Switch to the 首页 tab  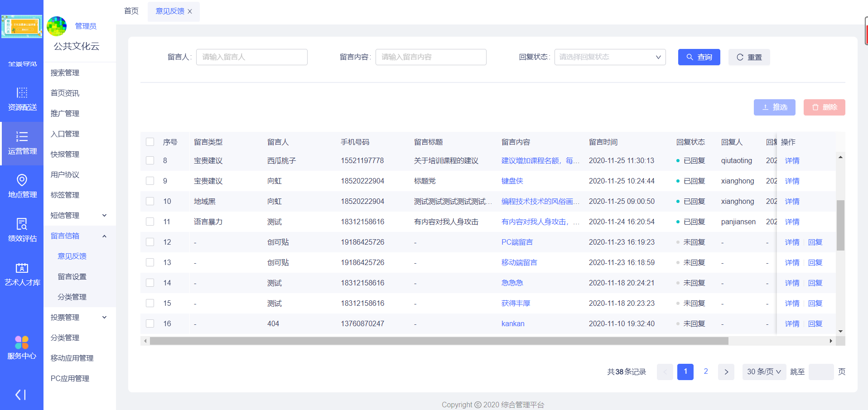131,11
